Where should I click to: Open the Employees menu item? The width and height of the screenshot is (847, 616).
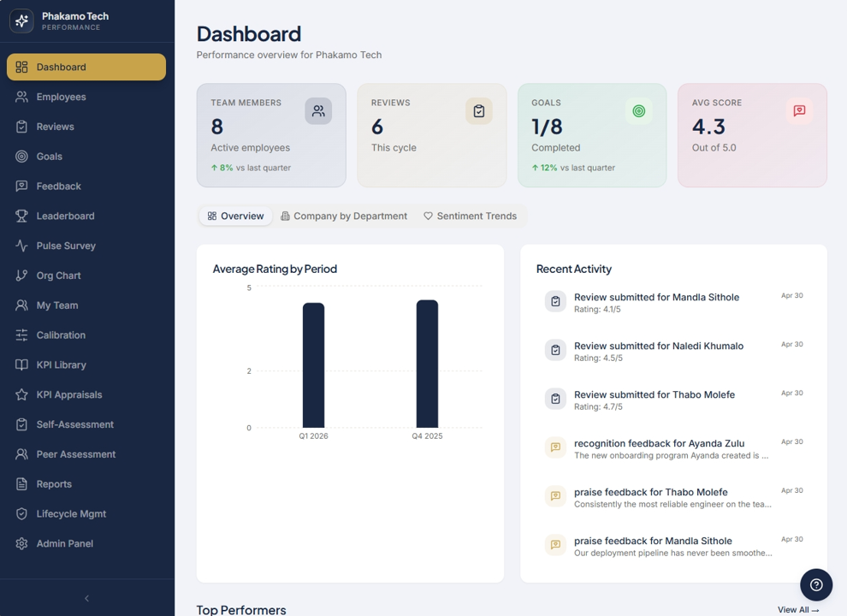(x=86, y=97)
